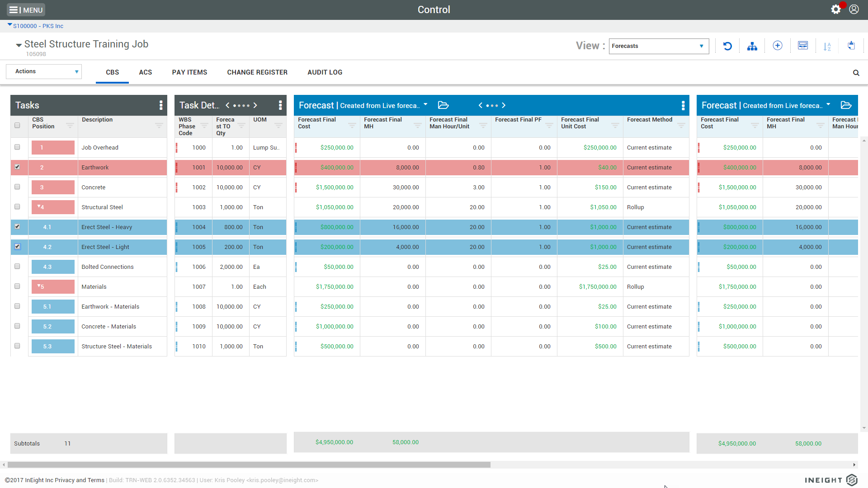Viewport: 868px width, 488px height.
Task: Open the Tasks panel three-dot menu
Action: coord(161,105)
